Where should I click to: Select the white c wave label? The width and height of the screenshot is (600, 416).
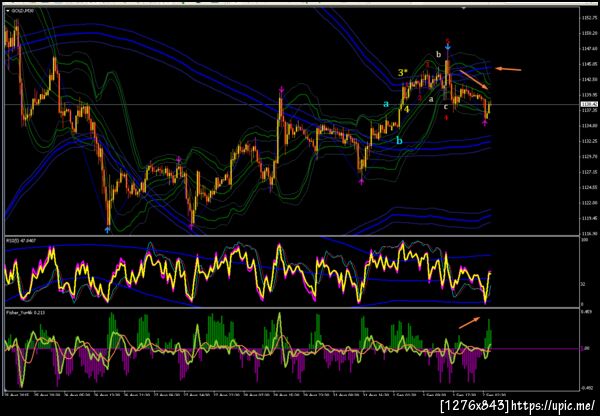(x=446, y=106)
